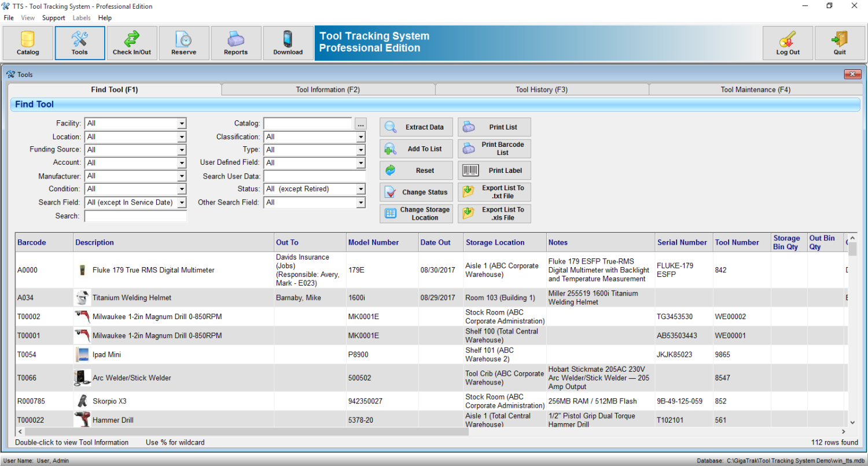The image size is (868, 466).
Task: Click the Quit icon
Action: [x=839, y=43]
